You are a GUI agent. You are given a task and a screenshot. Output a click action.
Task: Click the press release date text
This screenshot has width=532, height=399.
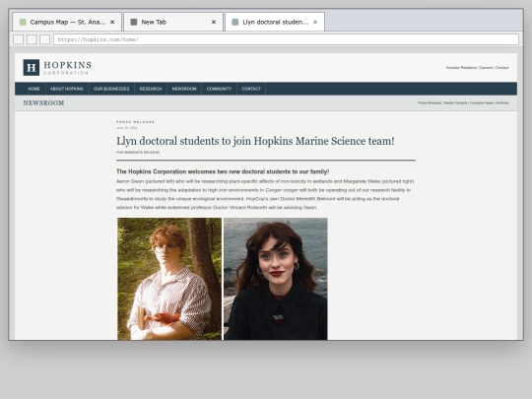[127, 128]
